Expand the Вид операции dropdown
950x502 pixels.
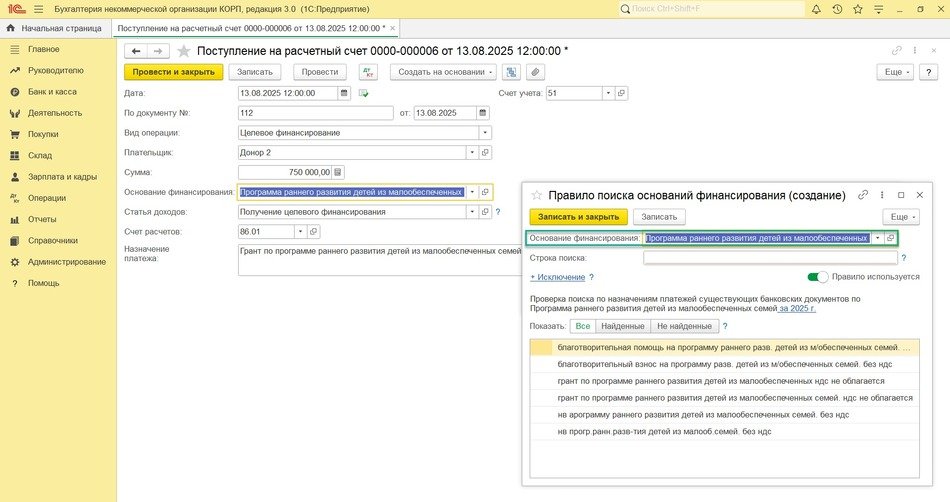coord(486,132)
